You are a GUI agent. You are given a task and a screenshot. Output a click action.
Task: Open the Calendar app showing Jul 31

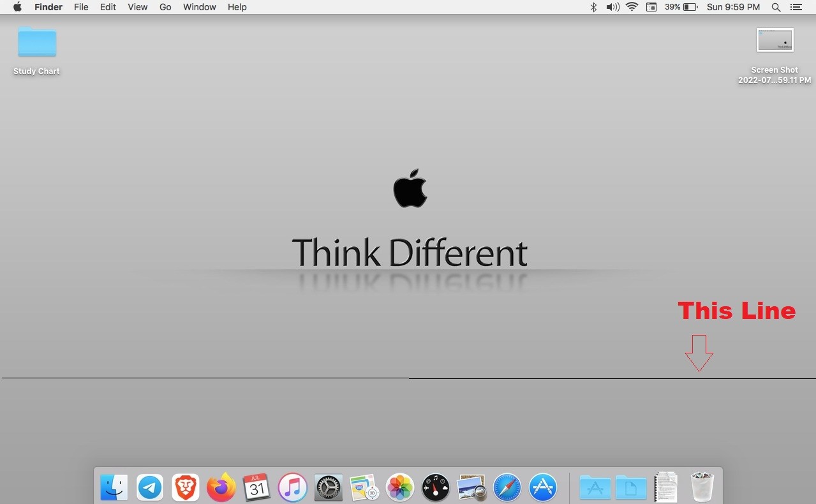point(256,488)
